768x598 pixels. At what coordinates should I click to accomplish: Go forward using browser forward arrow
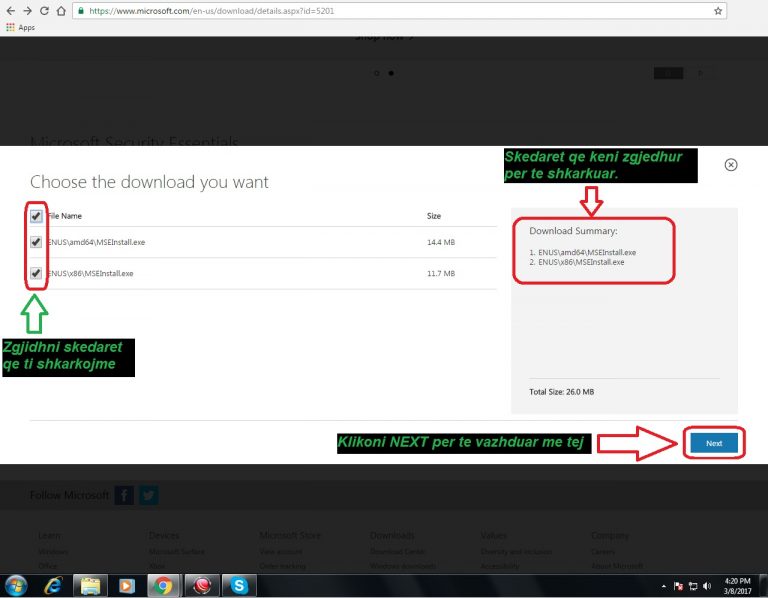point(27,11)
